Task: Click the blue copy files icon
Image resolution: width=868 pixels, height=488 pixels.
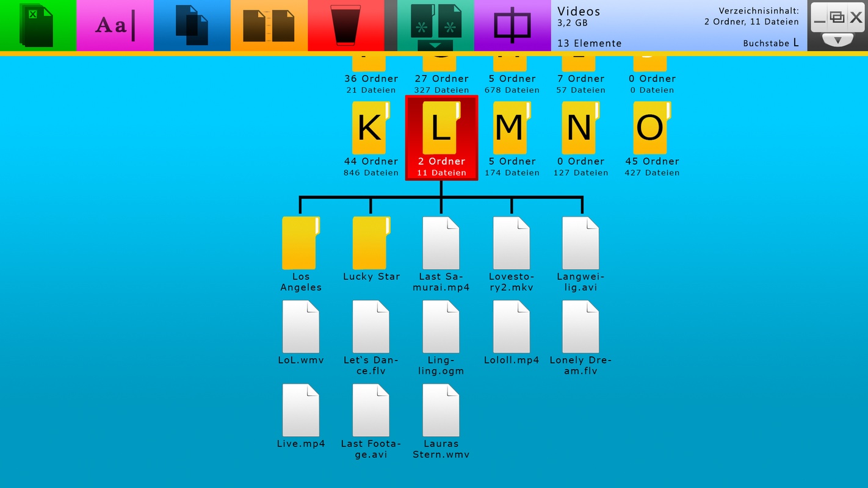Action: coord(192,26)
